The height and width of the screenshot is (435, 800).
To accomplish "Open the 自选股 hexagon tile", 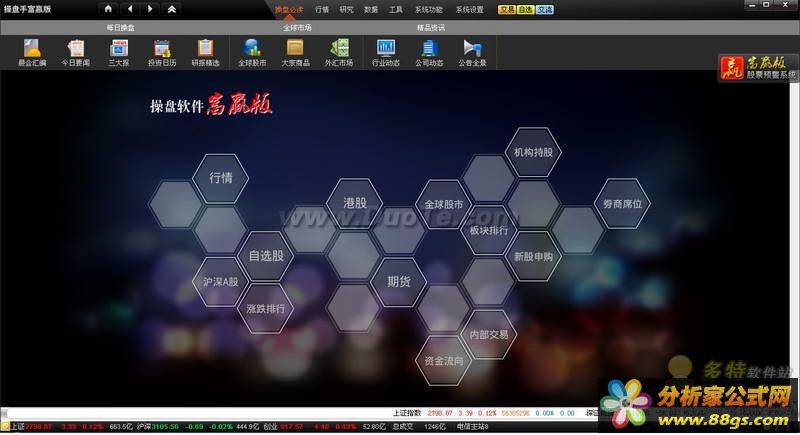I will (x=266, y=256).
